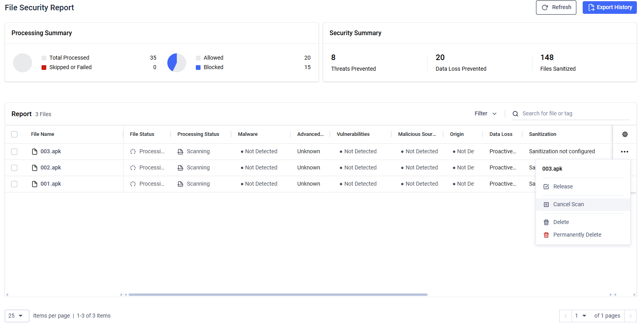Screen dimensions: 644x331
Task: Click the Cancel Scan icon in menu
Action: pos(546,205)
